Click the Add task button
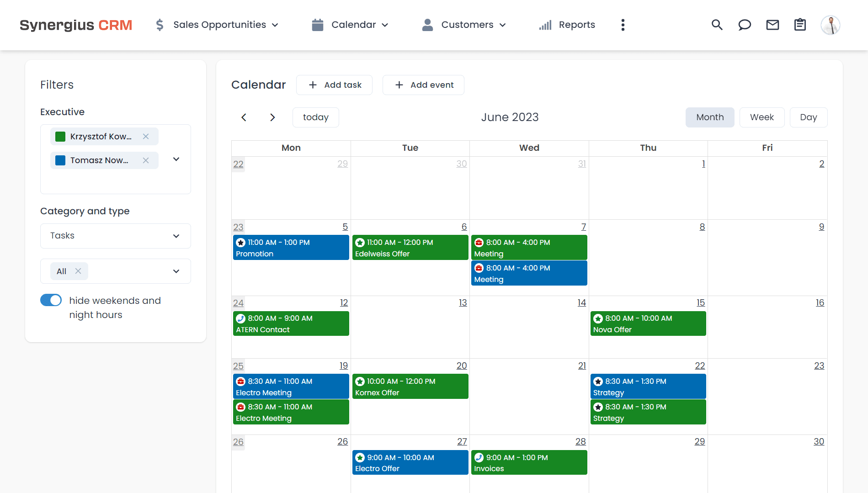The height and width of the screenshot is (493, 868). 334,85
